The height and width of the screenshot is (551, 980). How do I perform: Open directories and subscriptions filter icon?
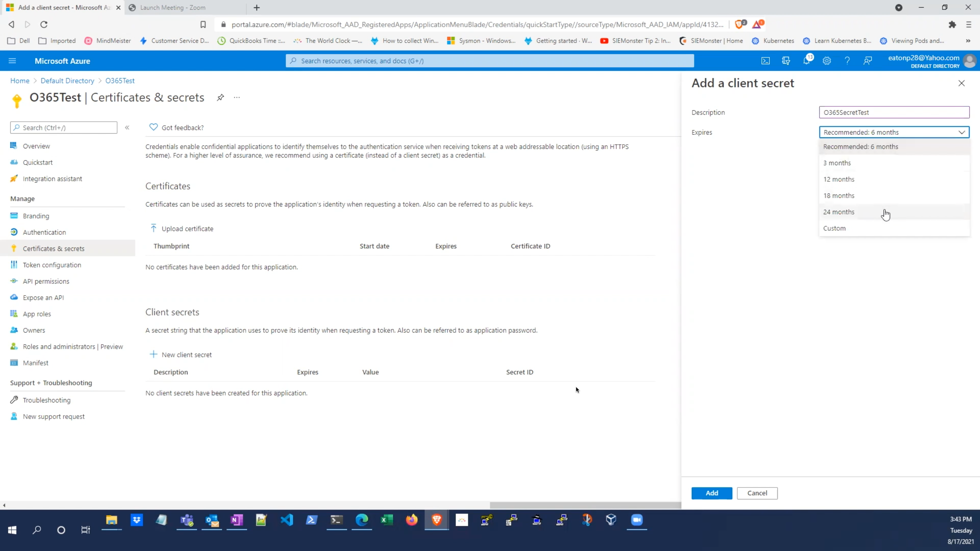pyautogui.click(x=786, y=61)
